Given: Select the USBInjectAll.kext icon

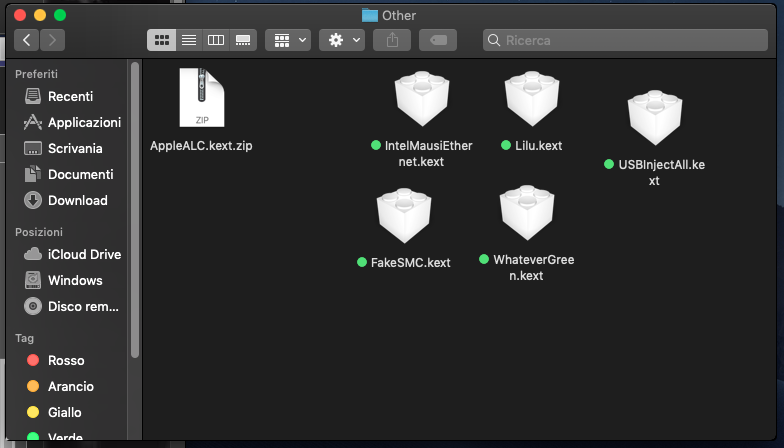Looking at the screenshot, I should 655,118.
